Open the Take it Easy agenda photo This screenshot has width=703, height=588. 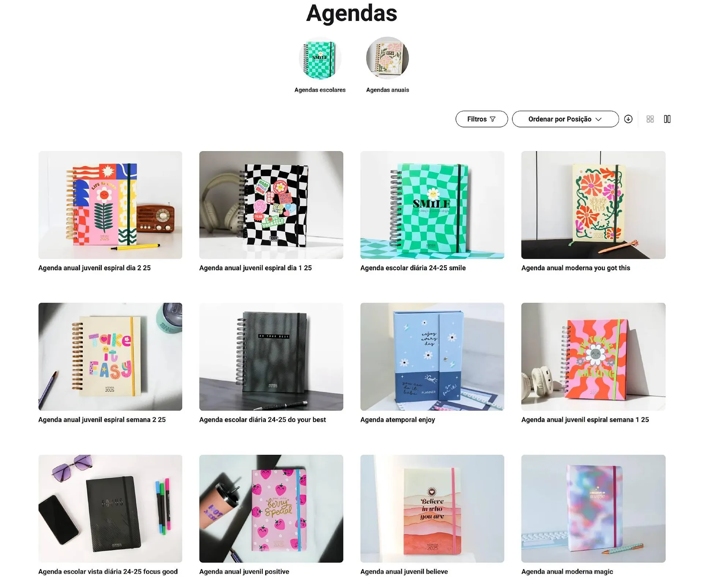[110, 356]
